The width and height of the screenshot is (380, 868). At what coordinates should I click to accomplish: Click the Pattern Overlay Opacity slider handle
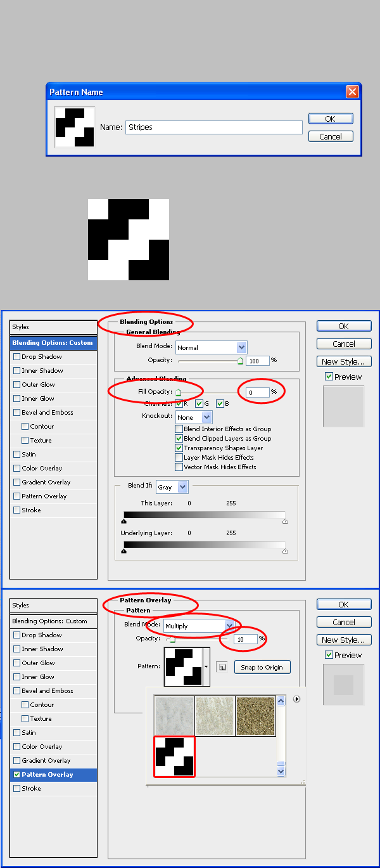pyautogui.click(x=171, y=640)
